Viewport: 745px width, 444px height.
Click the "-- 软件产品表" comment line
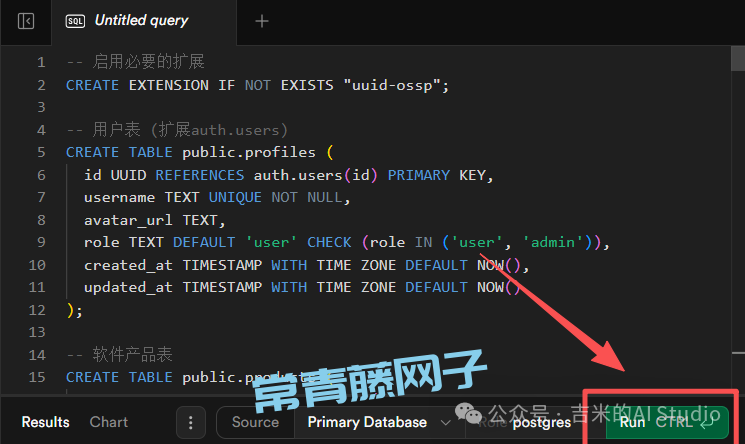(119, 355)
